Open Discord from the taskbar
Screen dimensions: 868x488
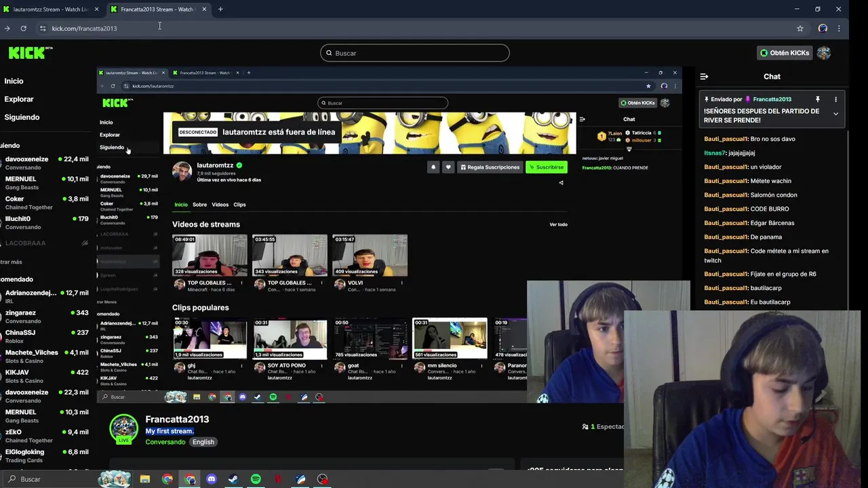tap(211, 479)
